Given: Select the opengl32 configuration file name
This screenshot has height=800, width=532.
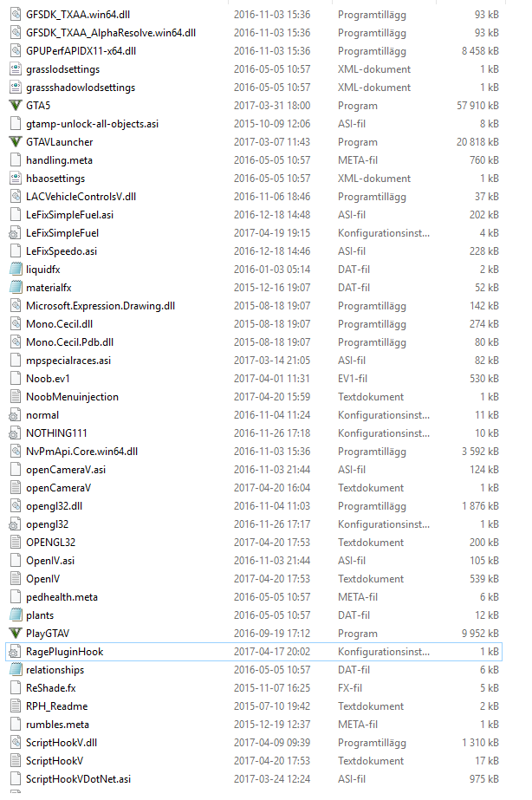Looking at the screenshot, I should click(x=47, y=524).
